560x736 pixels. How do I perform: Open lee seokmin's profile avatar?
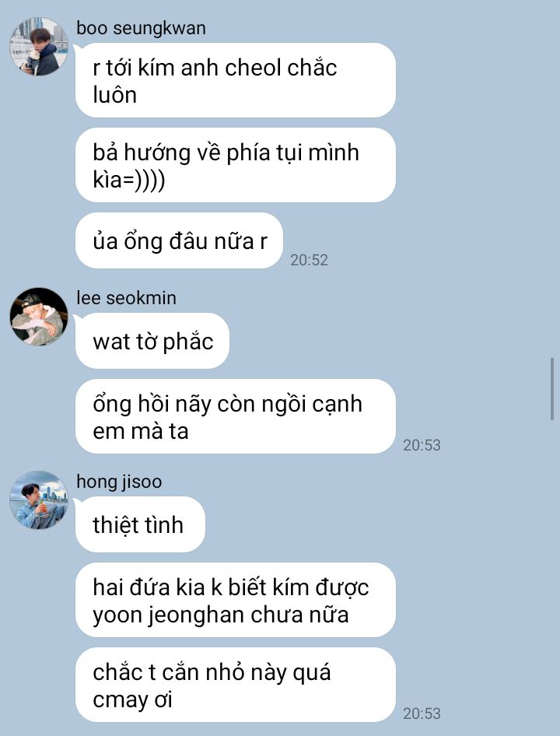tap(39, 317)
